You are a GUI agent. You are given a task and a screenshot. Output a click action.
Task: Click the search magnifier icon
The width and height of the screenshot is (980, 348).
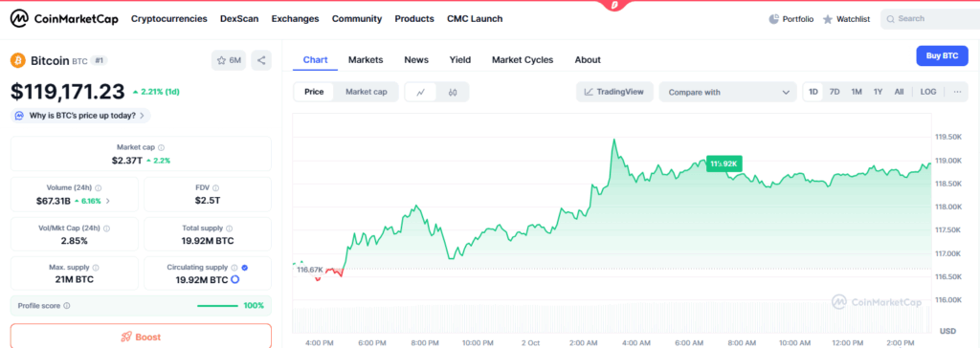[x=890, y=19]
